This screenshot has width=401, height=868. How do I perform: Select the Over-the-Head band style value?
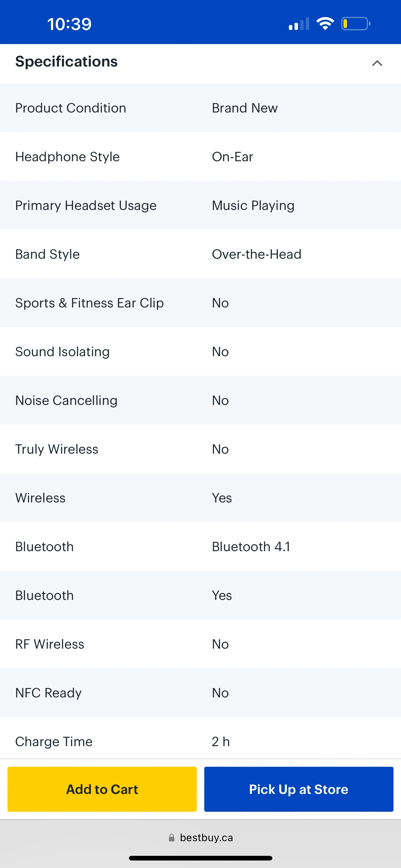tap(257, 254)
